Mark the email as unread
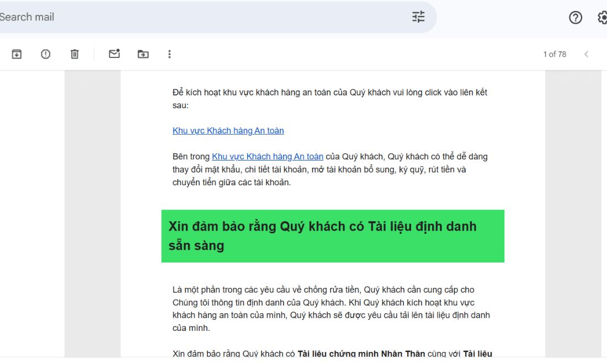This screenshot has width=607, height=364. click(x=114, y=53)
